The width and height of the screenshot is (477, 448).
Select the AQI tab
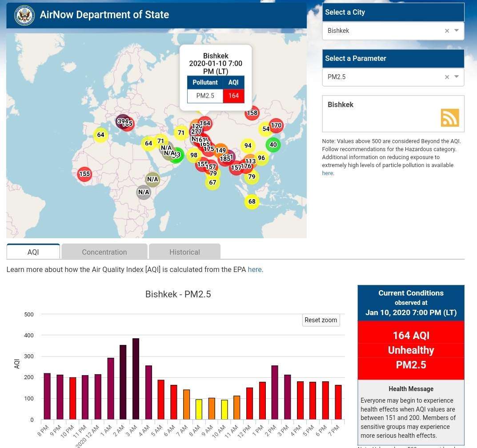(x=33, y=252)
